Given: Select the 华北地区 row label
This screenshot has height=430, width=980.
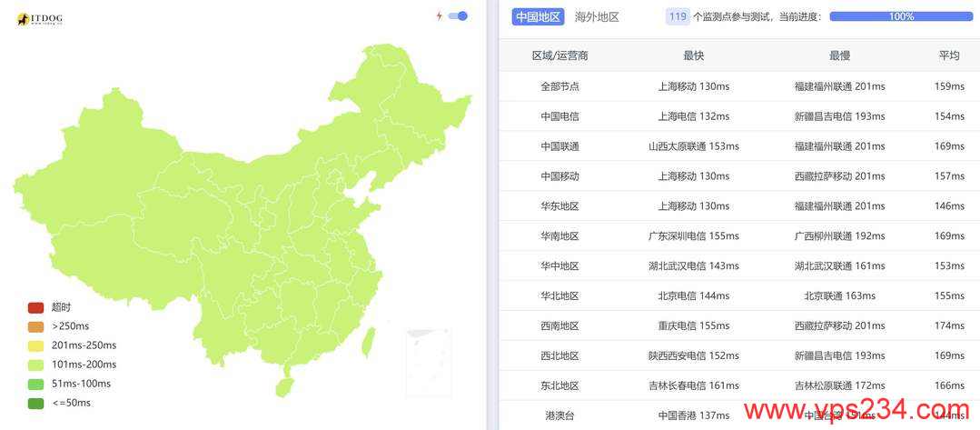Looking at the screenshot, I should (560, 296).
